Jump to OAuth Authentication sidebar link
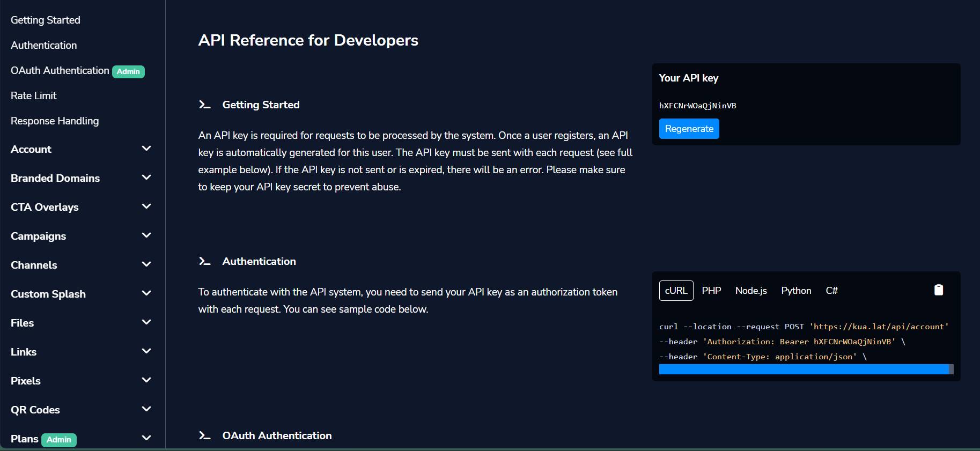 (x=60, y=70)
